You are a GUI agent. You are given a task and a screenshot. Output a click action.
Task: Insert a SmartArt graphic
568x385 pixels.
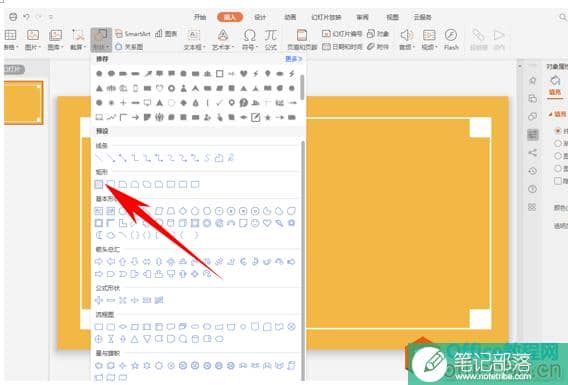click(133, 34)
